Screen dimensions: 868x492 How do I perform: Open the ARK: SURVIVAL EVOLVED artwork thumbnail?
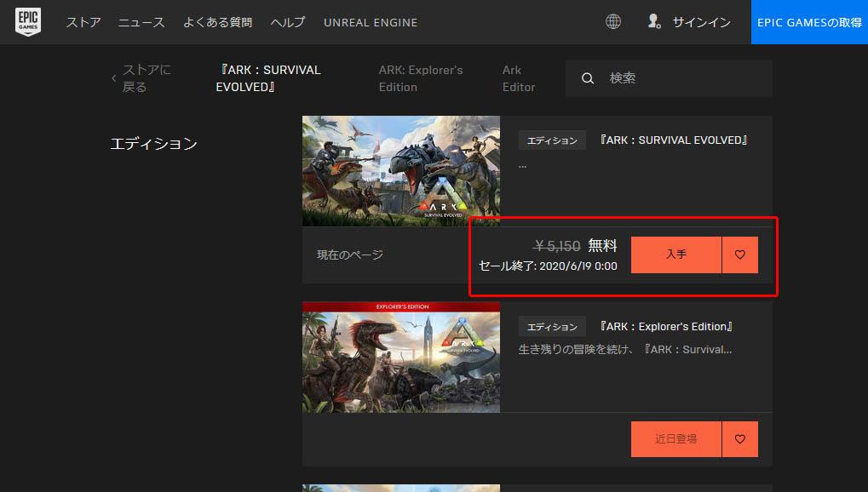point(401,170)
